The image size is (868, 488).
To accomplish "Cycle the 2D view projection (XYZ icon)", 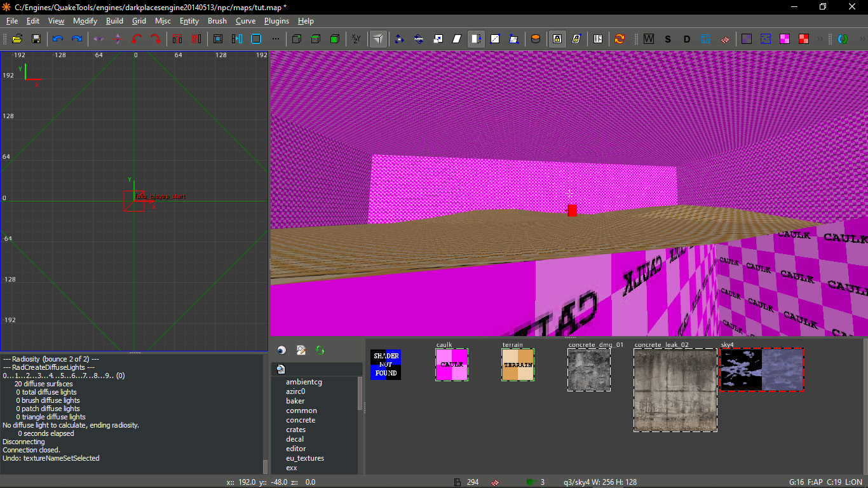I will [x=356, y=39].
